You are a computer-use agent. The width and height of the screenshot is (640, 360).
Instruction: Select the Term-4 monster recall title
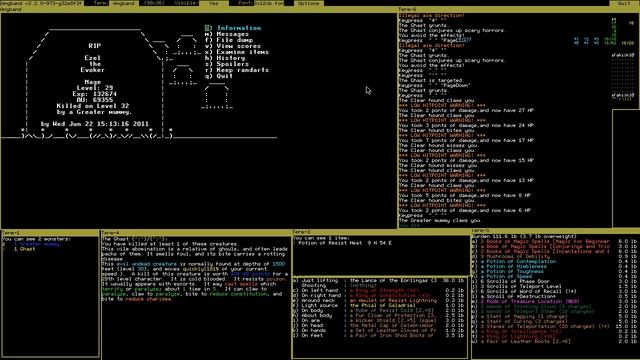pos(111,233)
